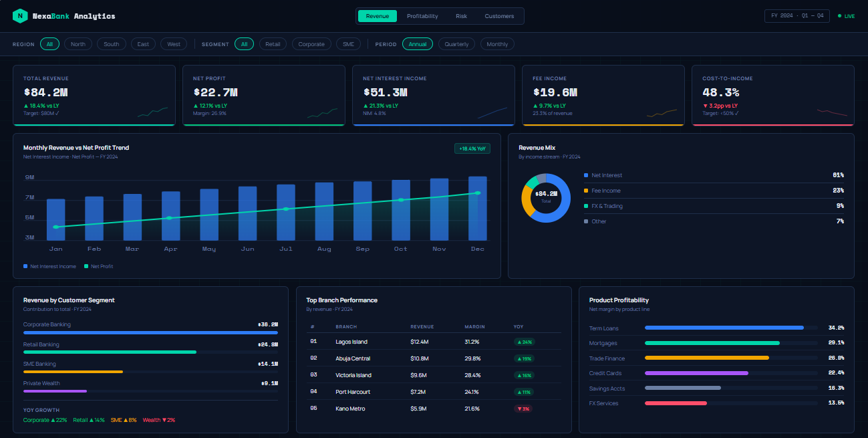Click the +18.4% YoY badge
Viewport: 868px width, 438px height.
point(472,148)
